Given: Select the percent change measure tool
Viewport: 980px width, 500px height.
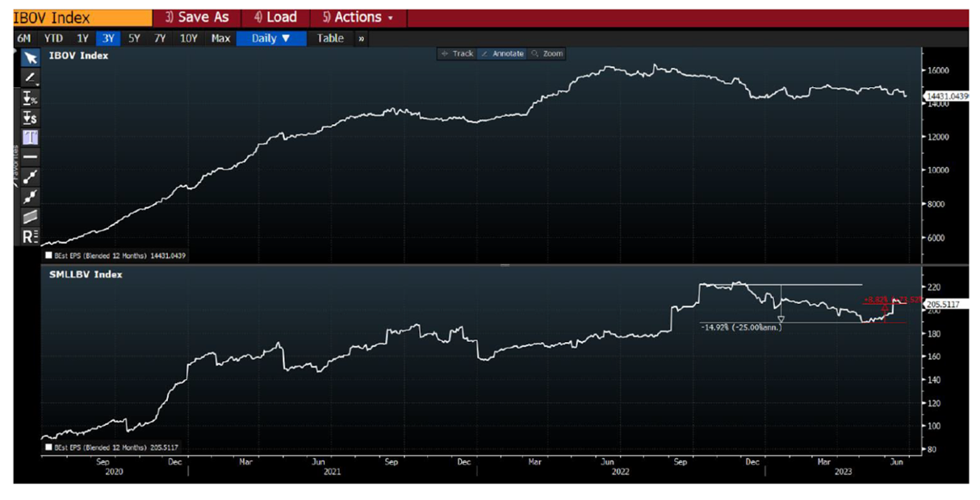Looking at the screenshot, I should coord(30,98).
